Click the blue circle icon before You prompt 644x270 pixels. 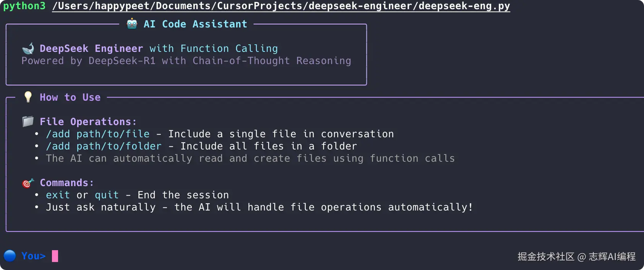(x=10, y=256)
